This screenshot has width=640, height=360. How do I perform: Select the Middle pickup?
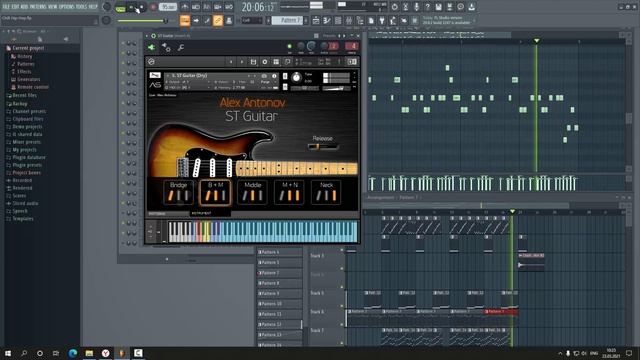click(252, 192)
